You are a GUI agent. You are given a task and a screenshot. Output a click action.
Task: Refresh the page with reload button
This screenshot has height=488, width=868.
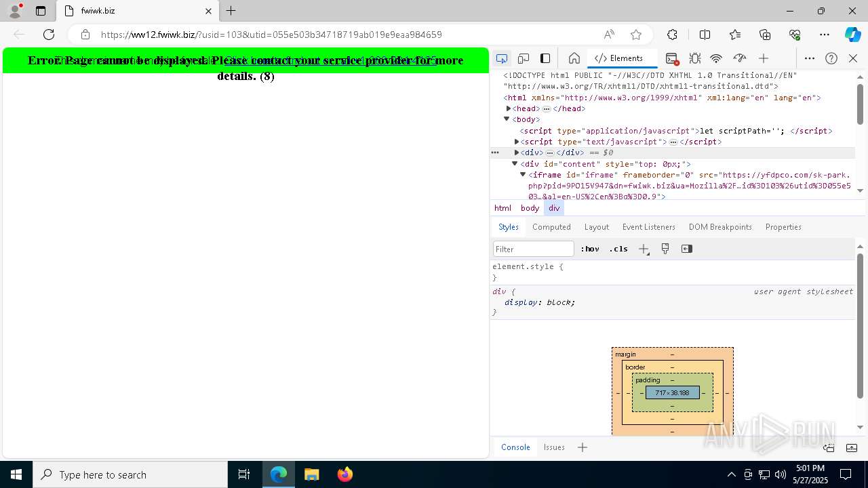(49, 35)
